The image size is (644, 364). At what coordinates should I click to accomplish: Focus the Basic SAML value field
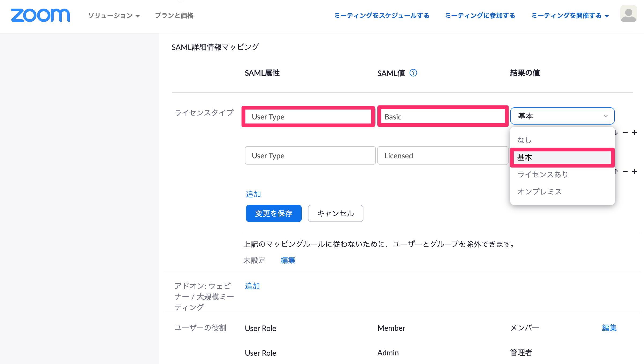coord(443,117)
